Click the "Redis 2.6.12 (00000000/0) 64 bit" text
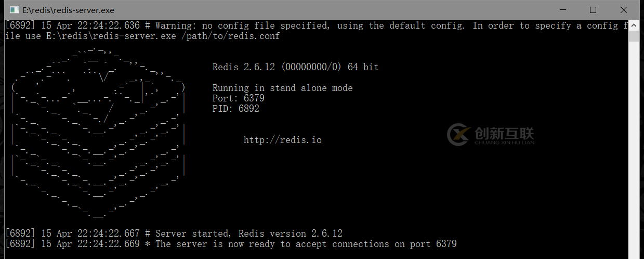This screenshot has width=644, height=259. point(295,67)
